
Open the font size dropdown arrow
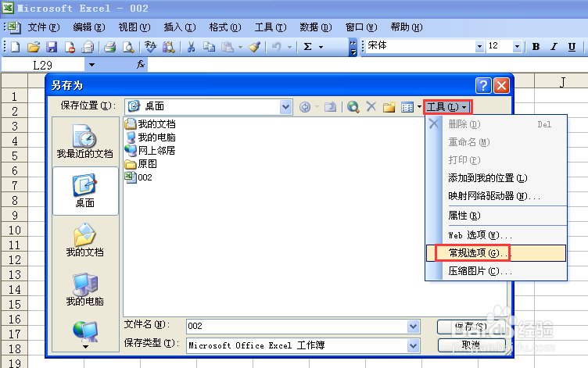[517, 46]
